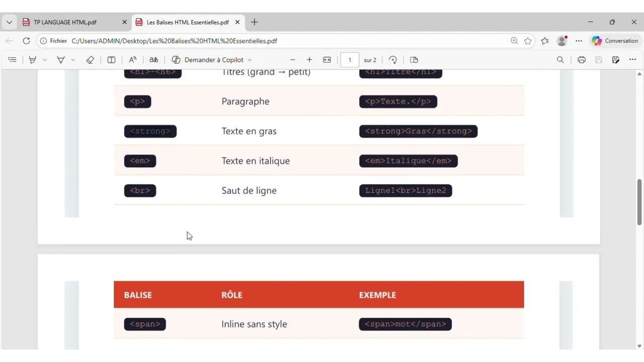
Task: Expand the draw pen options
Action: (x=73, y=60)
